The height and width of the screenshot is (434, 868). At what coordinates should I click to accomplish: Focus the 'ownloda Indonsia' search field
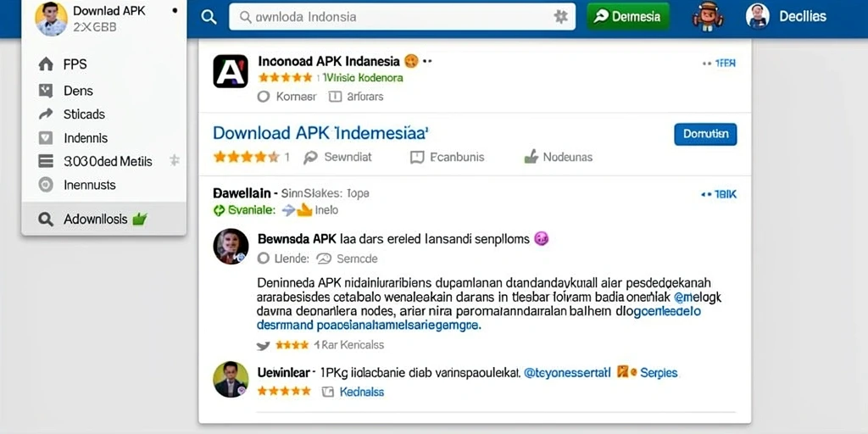403,17
